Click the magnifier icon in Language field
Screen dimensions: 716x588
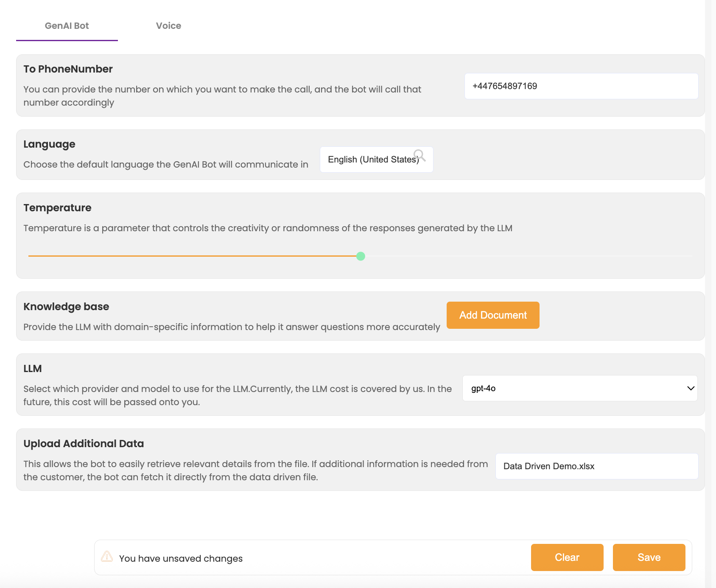420,156
